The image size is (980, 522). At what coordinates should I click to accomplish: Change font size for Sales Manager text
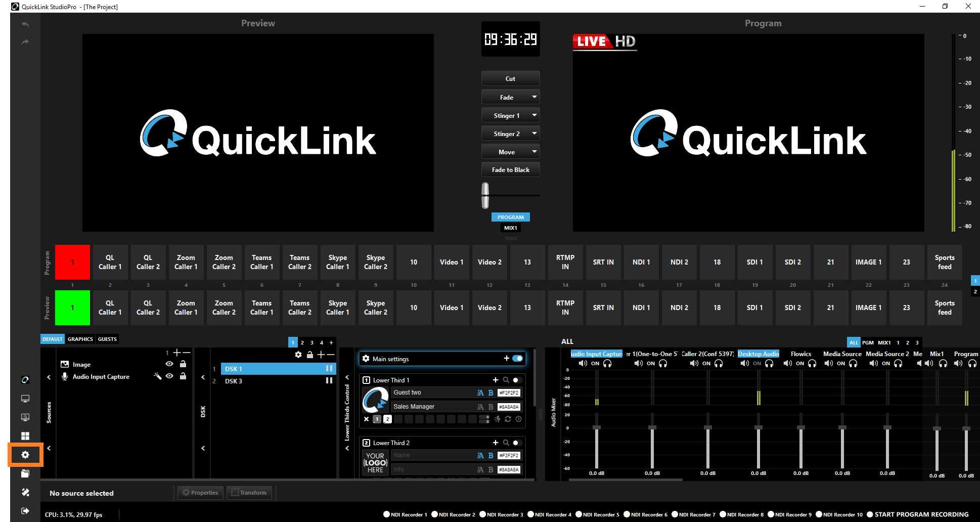[x=480, y=407]
